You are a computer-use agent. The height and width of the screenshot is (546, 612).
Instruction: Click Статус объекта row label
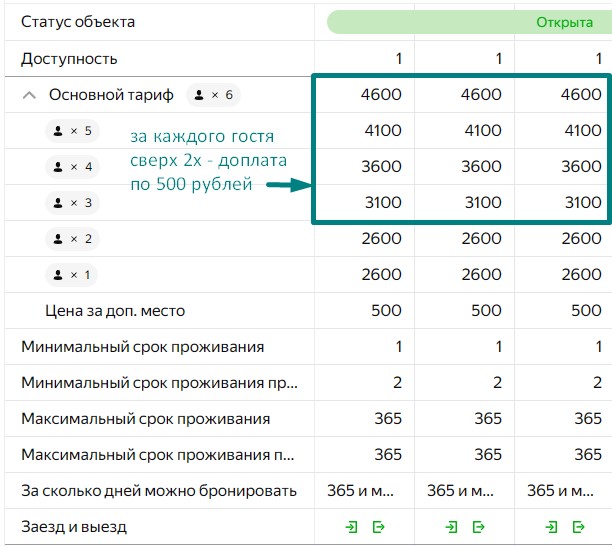click(78, 22)
